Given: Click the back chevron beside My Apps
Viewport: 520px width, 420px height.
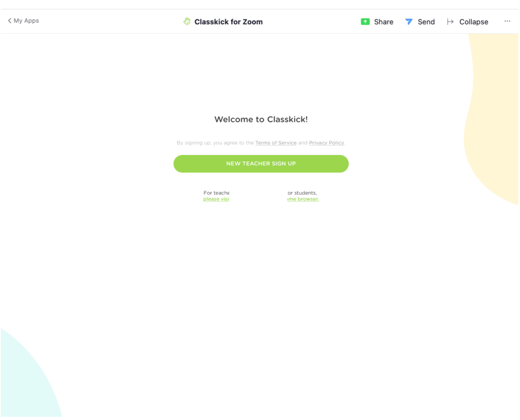Looking at the screenshot, I should pyautogui.click(x=10, y=21).
